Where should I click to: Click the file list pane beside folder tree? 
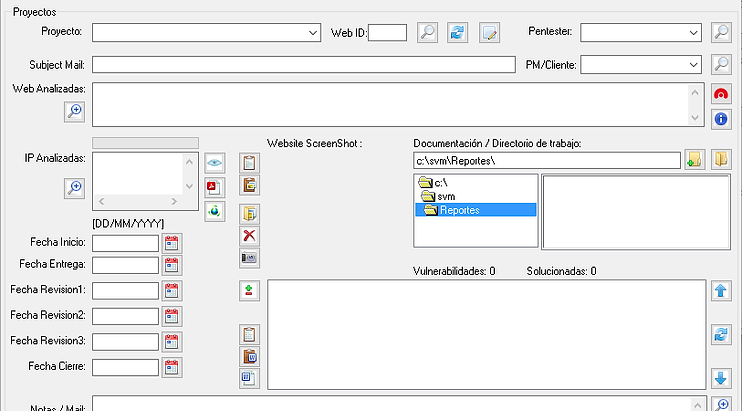pyautogui.click(x=636, y=212)
